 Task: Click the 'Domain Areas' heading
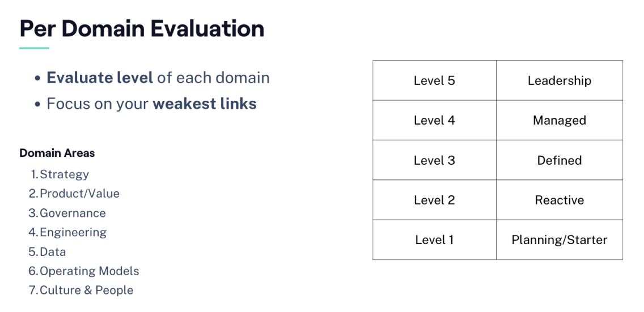57,153
